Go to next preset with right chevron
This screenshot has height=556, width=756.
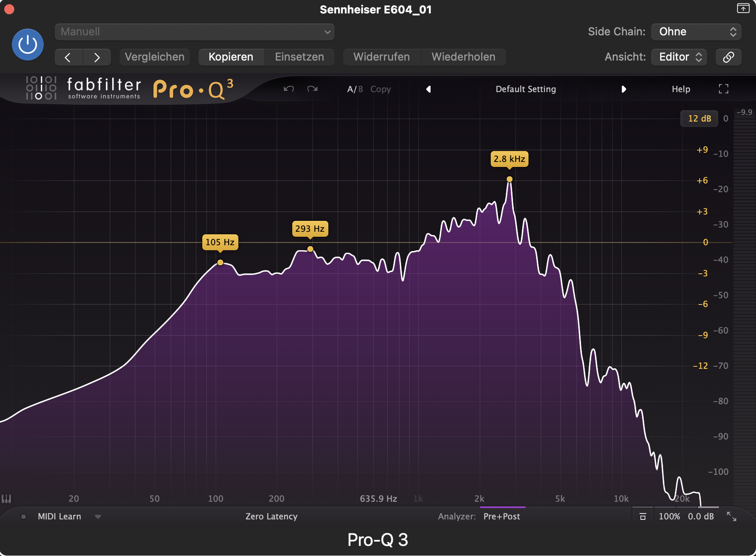point(97,57)
